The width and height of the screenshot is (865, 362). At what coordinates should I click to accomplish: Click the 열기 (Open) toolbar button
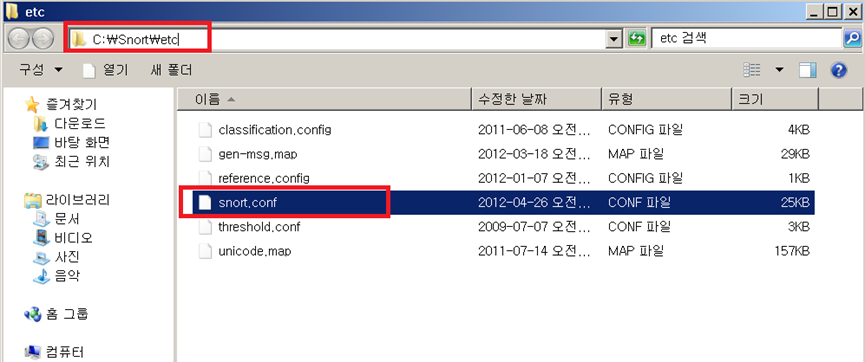pyautogui.click(x=105, y=70)
